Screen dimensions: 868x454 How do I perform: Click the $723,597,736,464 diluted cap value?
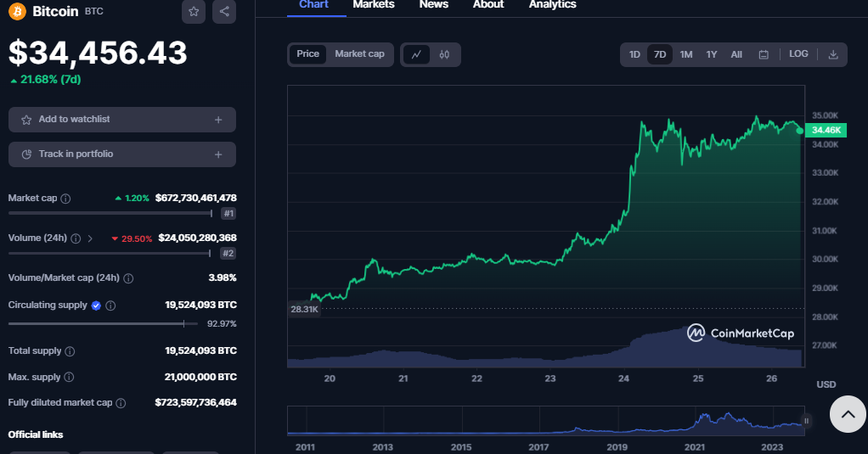click(x=196, y=402)
